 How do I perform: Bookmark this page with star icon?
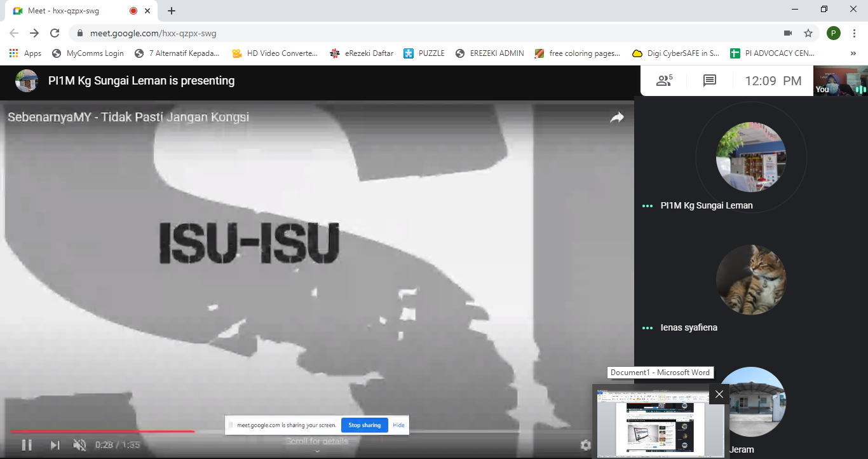808,33
